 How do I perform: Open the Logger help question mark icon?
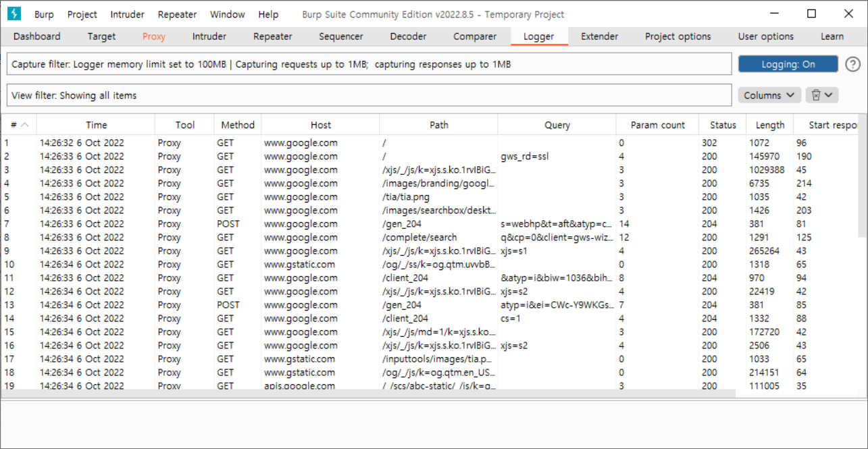(x=853, y=64)
